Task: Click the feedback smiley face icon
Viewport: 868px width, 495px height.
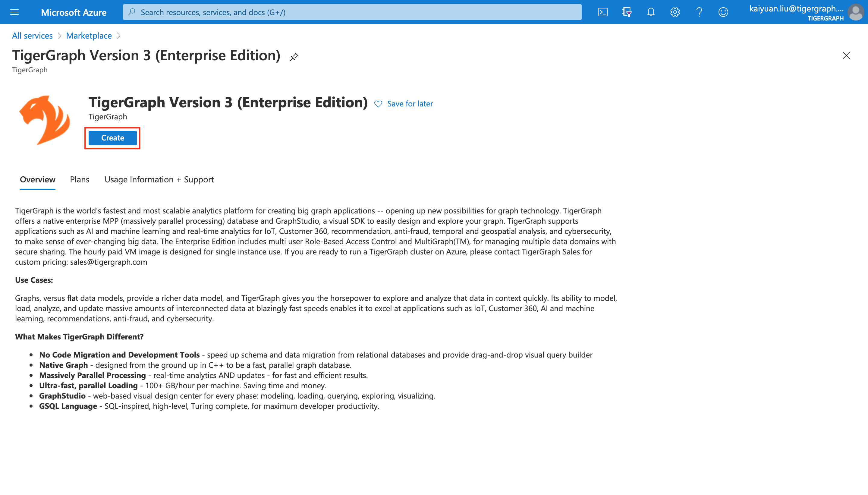Action: point(723,12)
